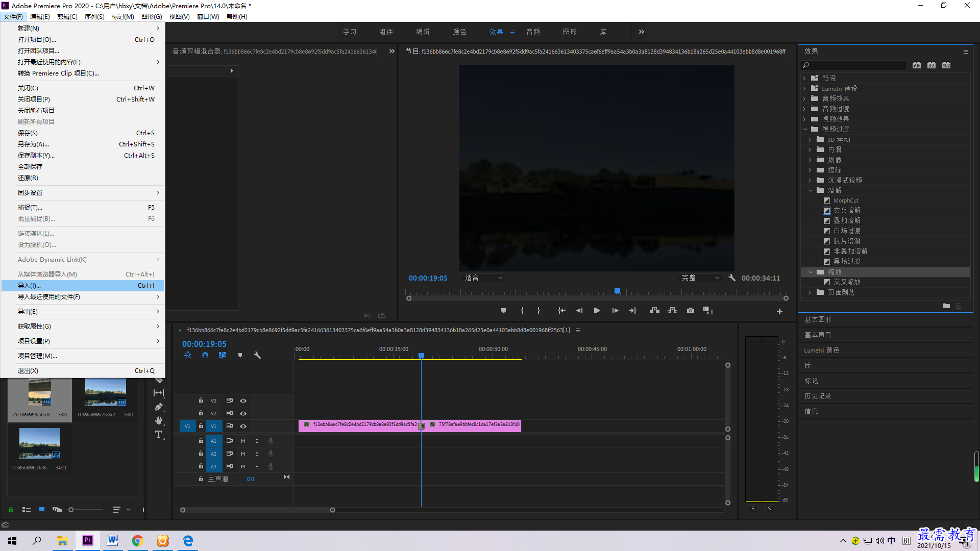Open the 适合 zoom level dropdown
This screenshot has width=980, height=551.
click(483, 278)
